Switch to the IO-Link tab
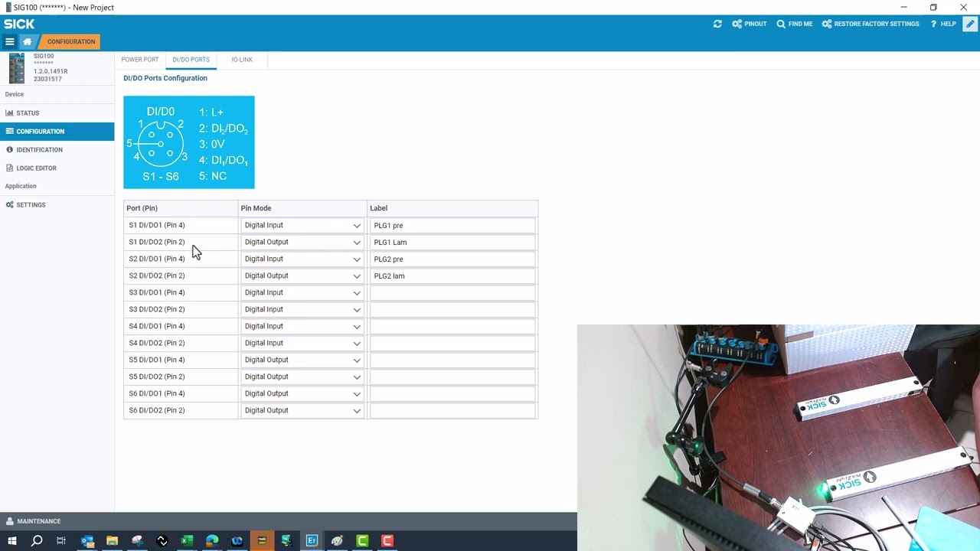This screenshot has height=551, width=980. point(242,60)
